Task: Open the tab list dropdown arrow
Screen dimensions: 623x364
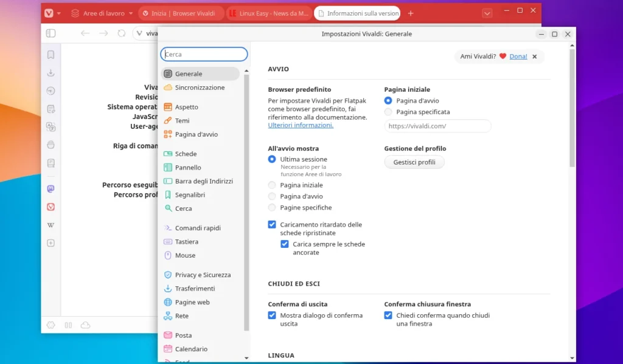Action: pos(487,13)
